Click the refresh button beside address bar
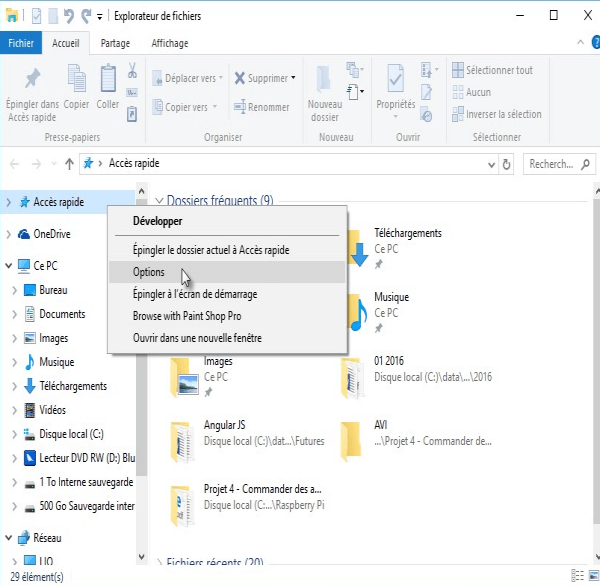The image size is (600, 586). [507, 164]
